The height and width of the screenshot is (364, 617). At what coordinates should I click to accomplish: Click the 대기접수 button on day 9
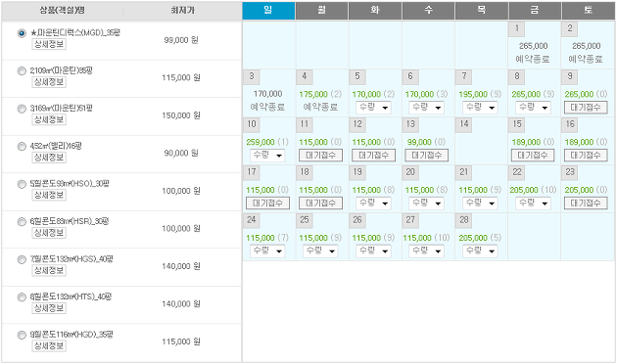(x=586, y=108)
